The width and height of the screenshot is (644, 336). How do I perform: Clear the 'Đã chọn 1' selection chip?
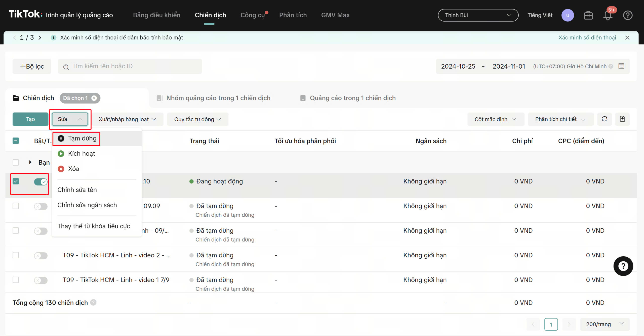pyautogui.click(x=94, y=98)
